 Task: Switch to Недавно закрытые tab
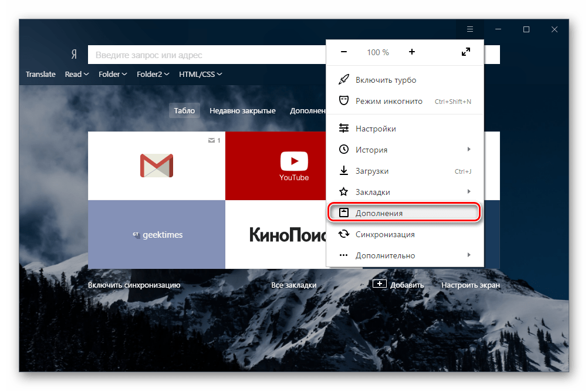[x=242, y=111]
